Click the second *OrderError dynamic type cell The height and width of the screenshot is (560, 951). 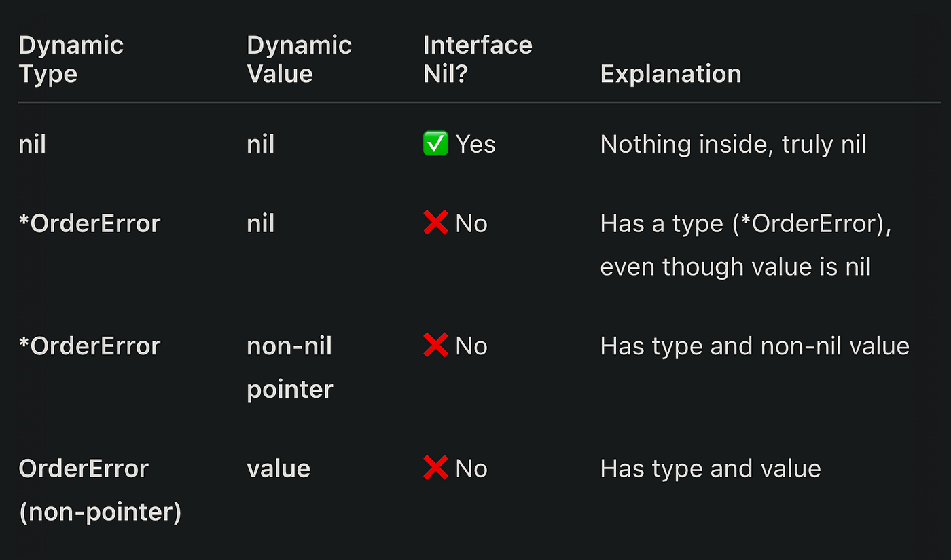point(90,346)
